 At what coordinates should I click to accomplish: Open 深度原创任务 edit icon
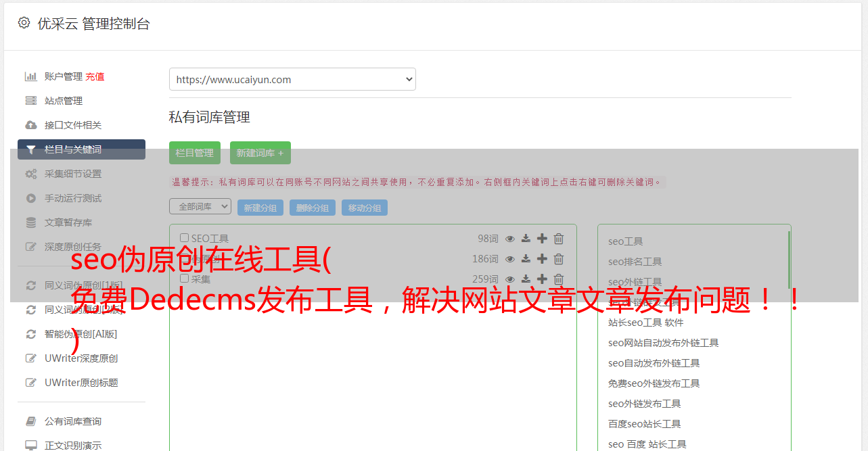click(30, 247)
